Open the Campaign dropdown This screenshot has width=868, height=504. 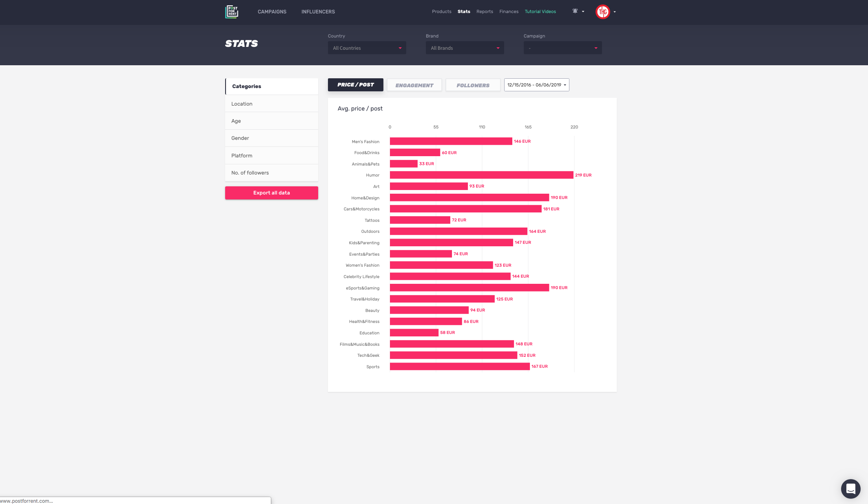(x=563, y=48)
